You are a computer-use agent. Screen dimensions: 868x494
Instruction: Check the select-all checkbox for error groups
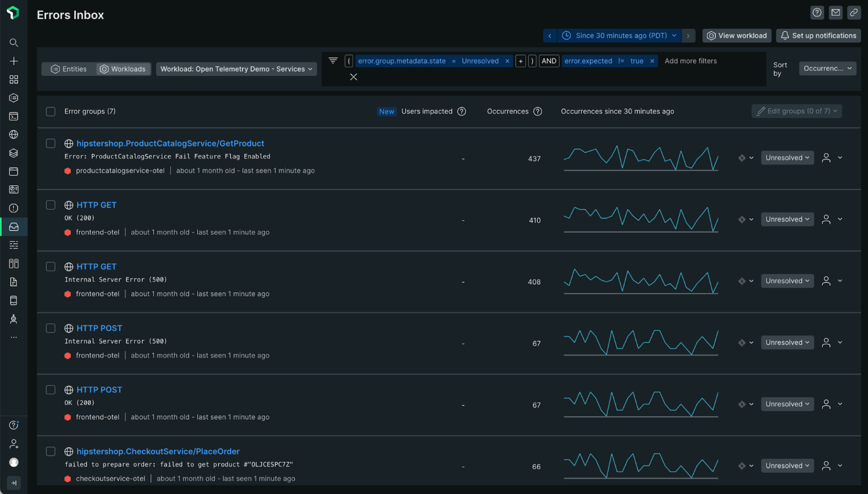pyautogui.click(x=51, y=111)
